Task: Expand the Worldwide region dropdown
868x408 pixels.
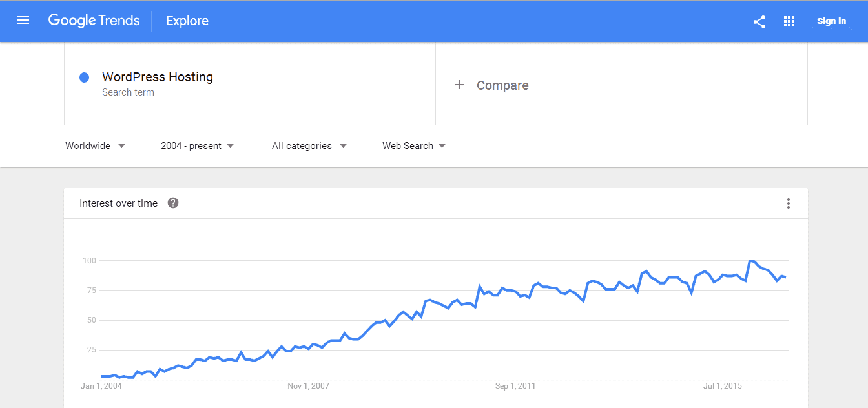Action: coord(96,146)
